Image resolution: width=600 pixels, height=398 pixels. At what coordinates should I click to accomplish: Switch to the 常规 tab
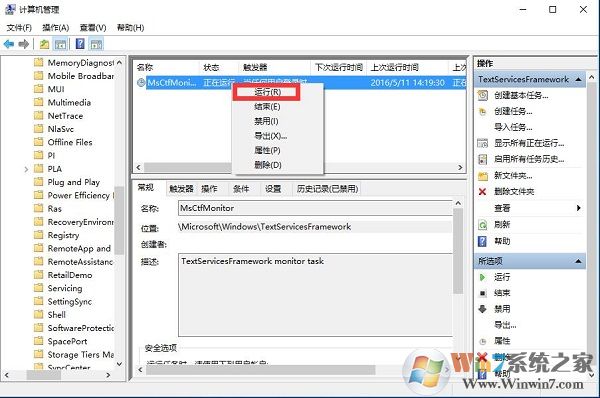[x=146, y=188]
